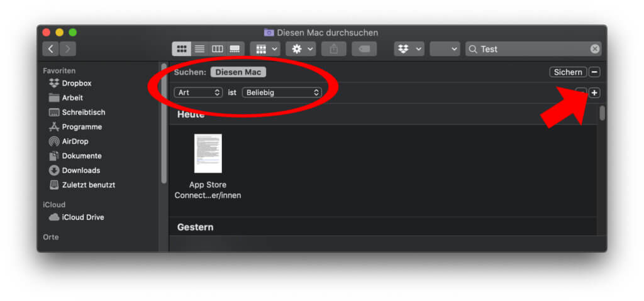The width and height of the screenshot is (644, 301).
Task: Open the blank toolbar dropdown beside Dropbox
Action: 445,49
